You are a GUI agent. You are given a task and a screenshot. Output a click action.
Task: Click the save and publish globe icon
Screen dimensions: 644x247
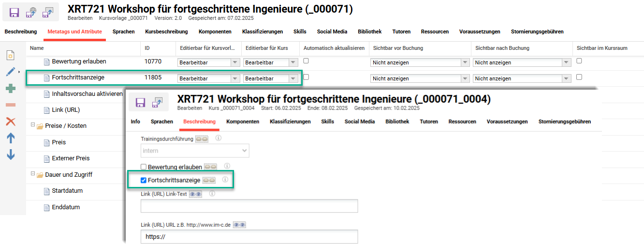(31, 12)
